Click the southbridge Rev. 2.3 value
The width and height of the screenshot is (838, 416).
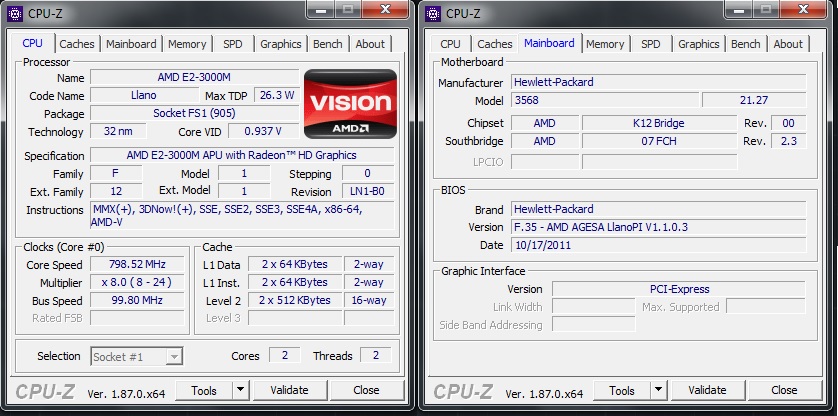[788, 141]
